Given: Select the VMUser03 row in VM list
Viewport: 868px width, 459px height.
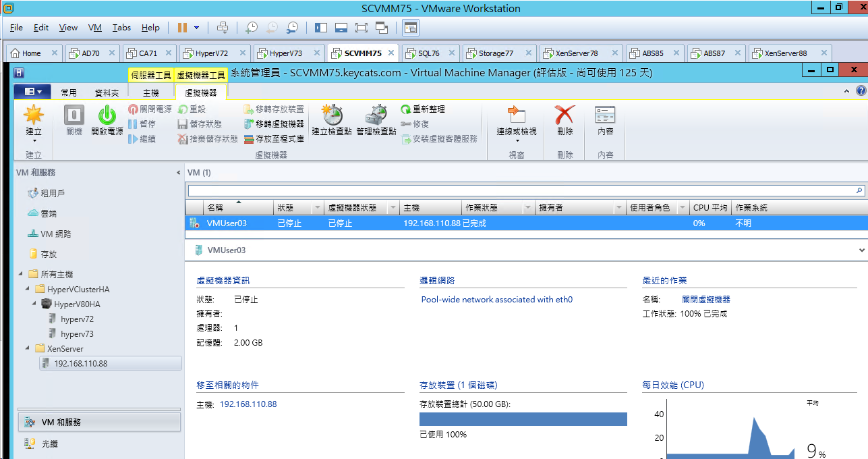Looking at the screenshot, I should click(x=526, y=223).
